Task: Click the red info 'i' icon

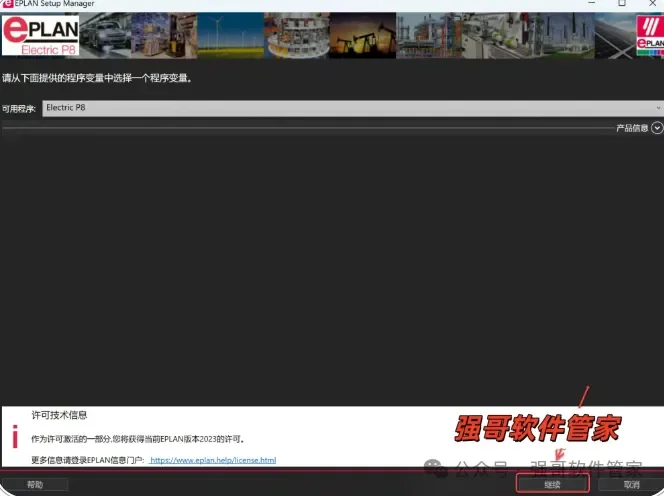Action: [x=15, y=436]
